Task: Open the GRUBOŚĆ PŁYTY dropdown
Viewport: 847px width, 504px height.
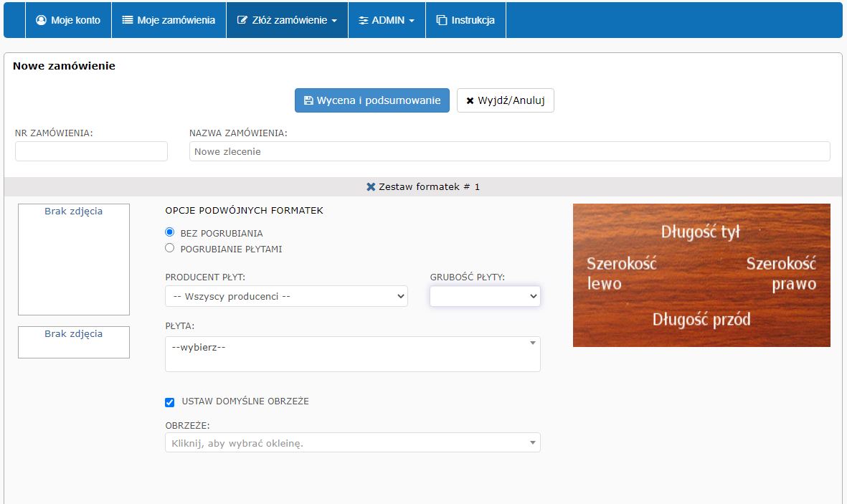Action: 485,296
